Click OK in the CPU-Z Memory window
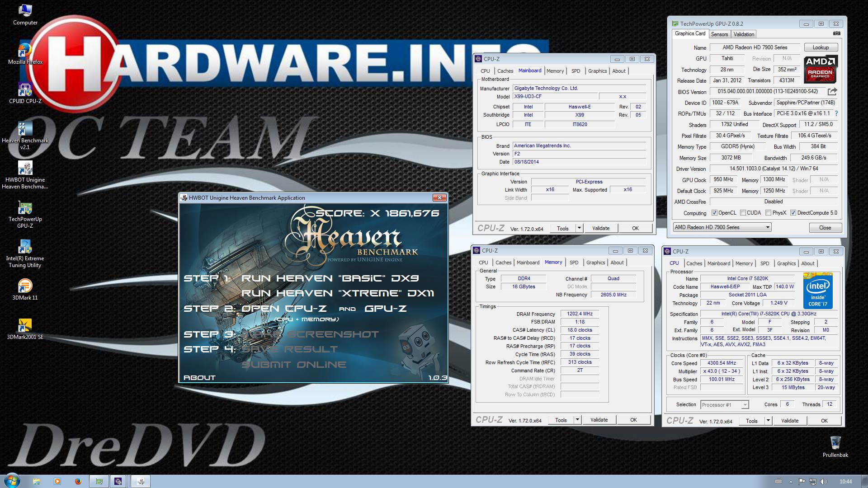 pos(633,420)
